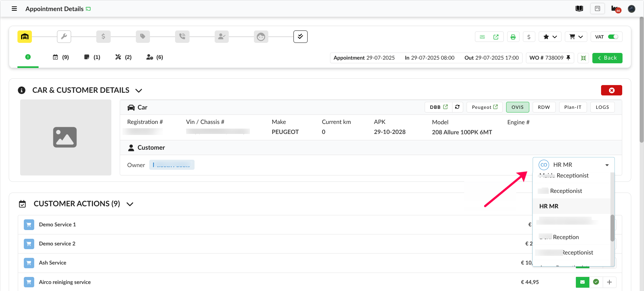The height and width of the screenshot is (291, 644).
Task: Click the wrench step icon in workflow
Action: pos(64,37)
